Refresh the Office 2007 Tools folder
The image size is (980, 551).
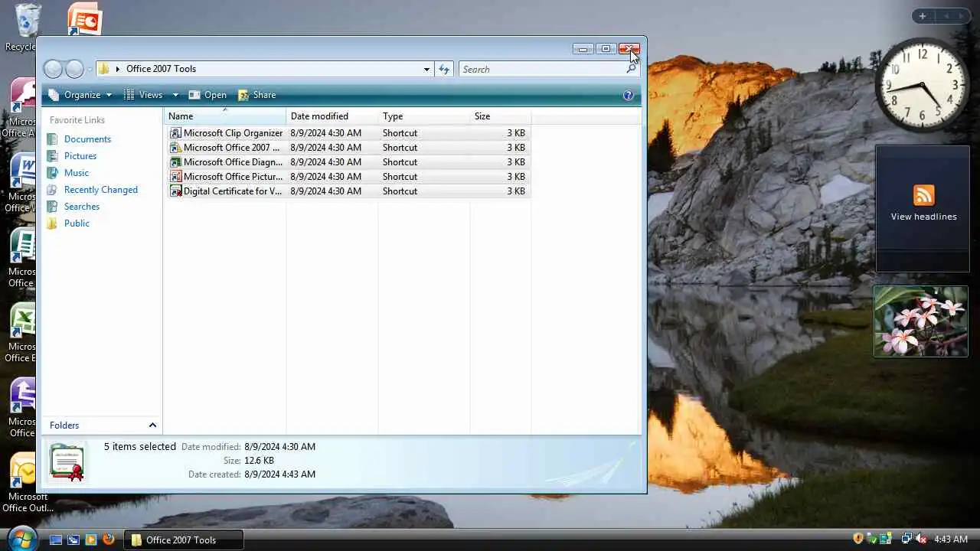coord(444,69)
